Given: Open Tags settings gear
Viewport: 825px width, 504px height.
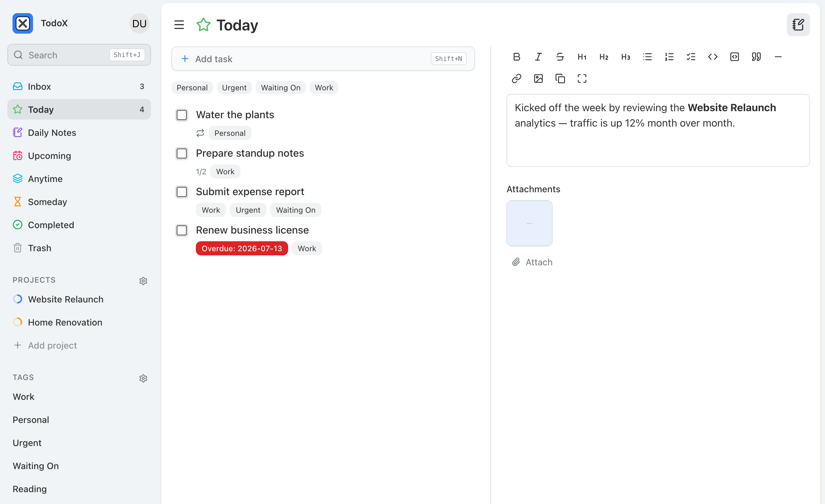Looking at the screenshot, I should (143, 378).
